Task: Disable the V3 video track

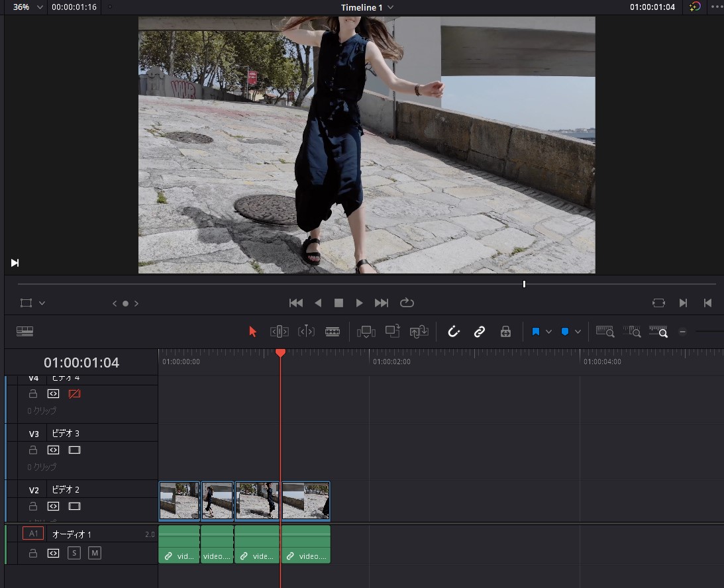Action: click(x=74, y=450)
